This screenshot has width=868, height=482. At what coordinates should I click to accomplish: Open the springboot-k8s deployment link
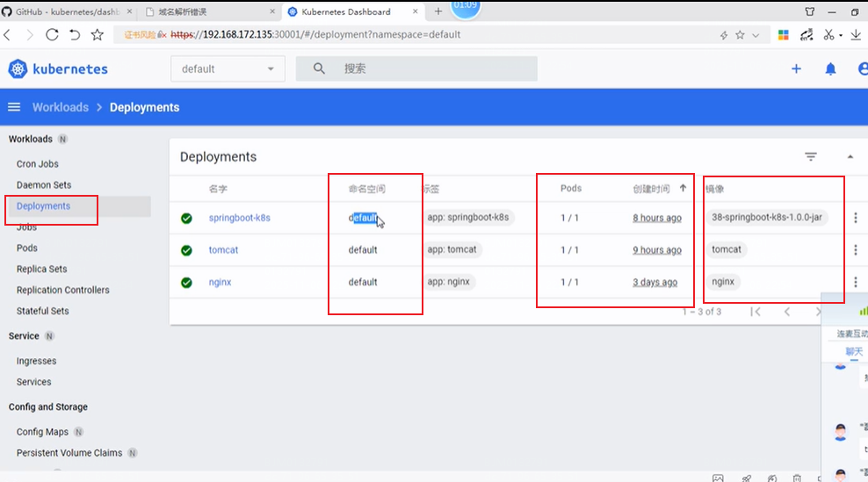point(239,218)
